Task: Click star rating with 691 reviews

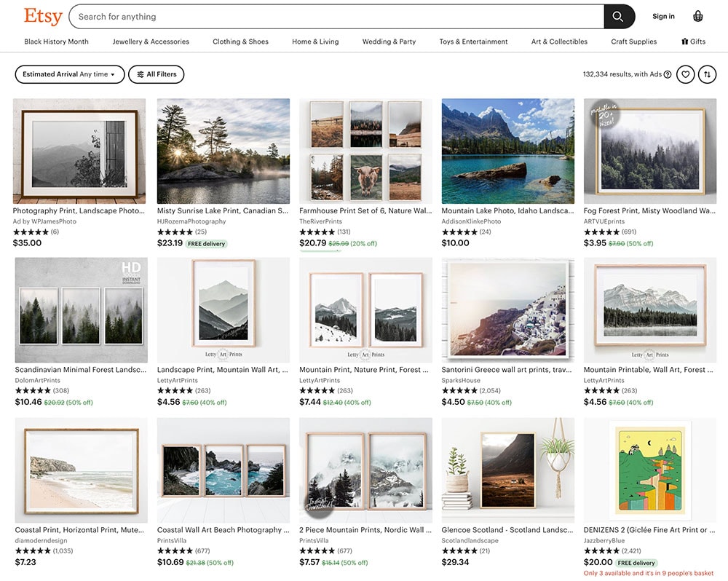Action: [610, 232]
